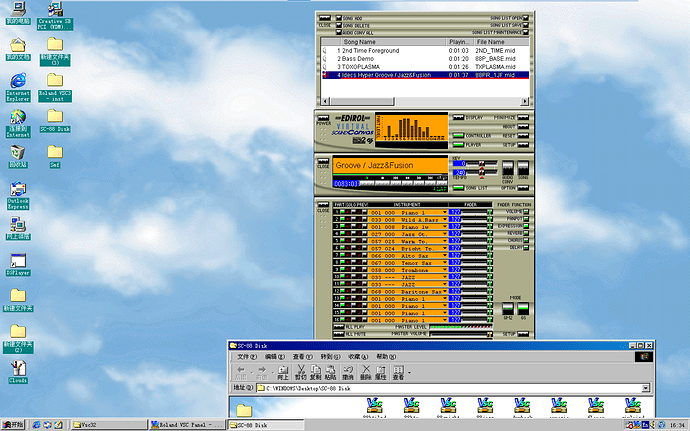The image size is (690, 431).
Task: Click the Properties icon in SC-88 Disk toolbar
Action: coord(381,372)
